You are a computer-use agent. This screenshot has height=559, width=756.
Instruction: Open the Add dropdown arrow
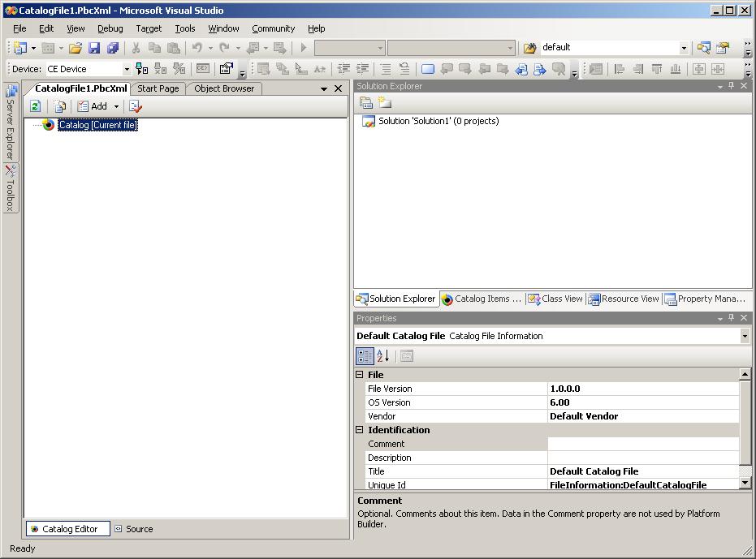(x=116, y=106)
